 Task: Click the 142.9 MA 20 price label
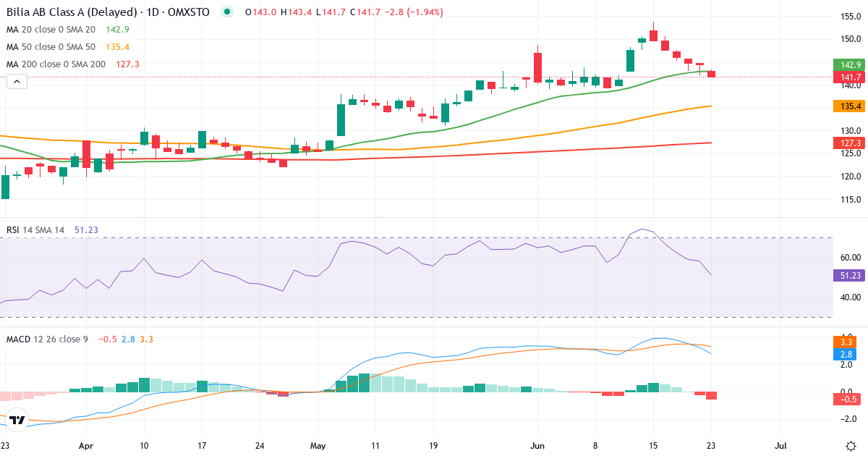[850, 65]
